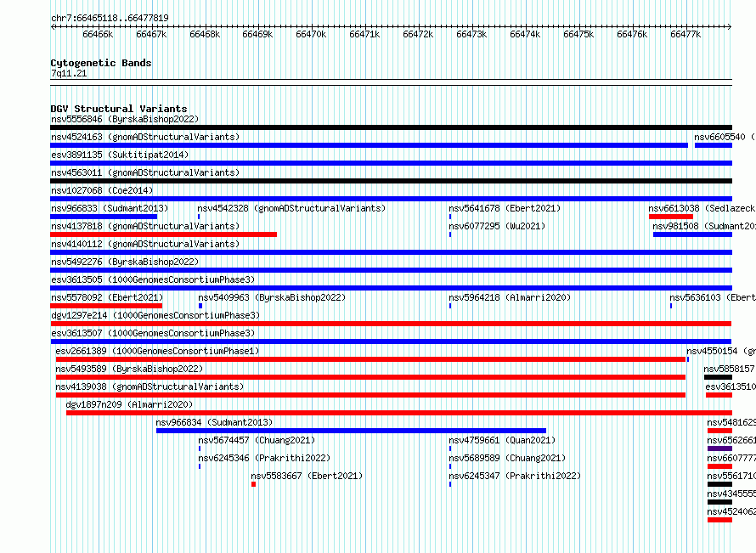
Task: Click the 66466k ruler mark
Action: coord(98,34)
